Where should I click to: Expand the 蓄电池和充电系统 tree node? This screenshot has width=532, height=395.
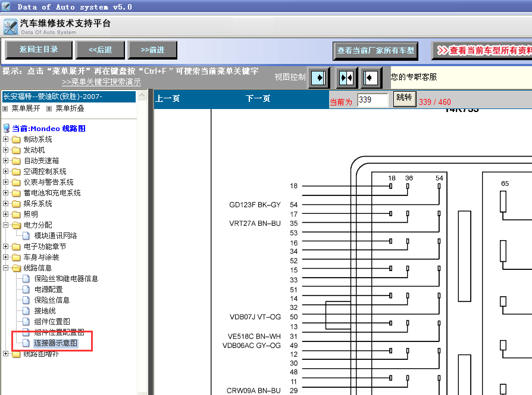[x=5, y=193]
